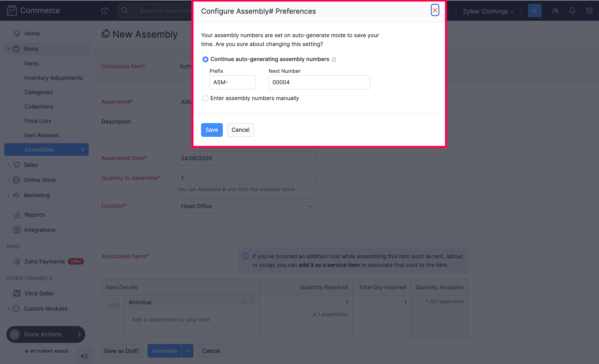Open Vikra Seller channel

(39, 293)
